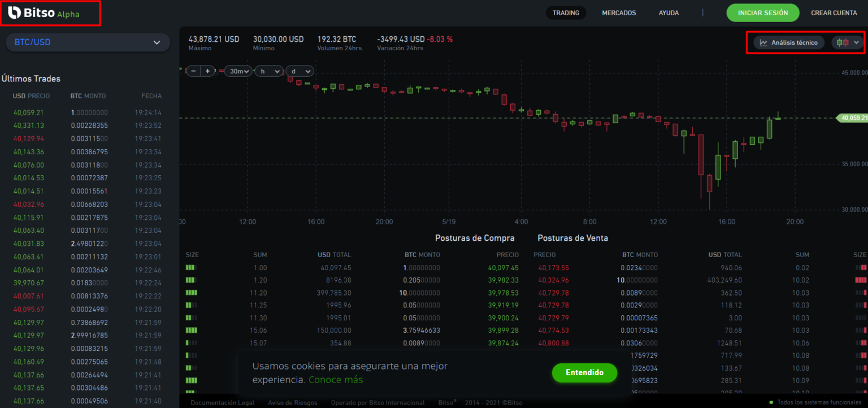Screen dimensions: 868x408
Task: Open the d interval dropdown
Action: [x=300, y=71]
